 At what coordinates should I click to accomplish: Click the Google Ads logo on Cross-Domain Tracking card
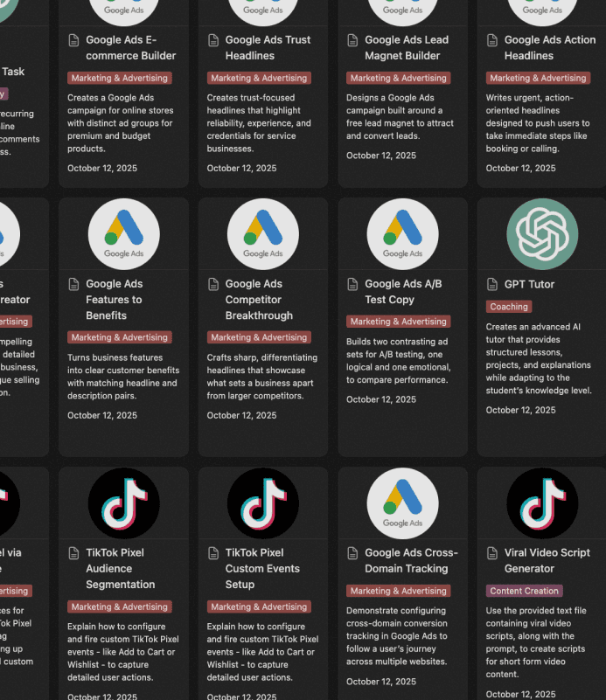click(x=402, y=503)
